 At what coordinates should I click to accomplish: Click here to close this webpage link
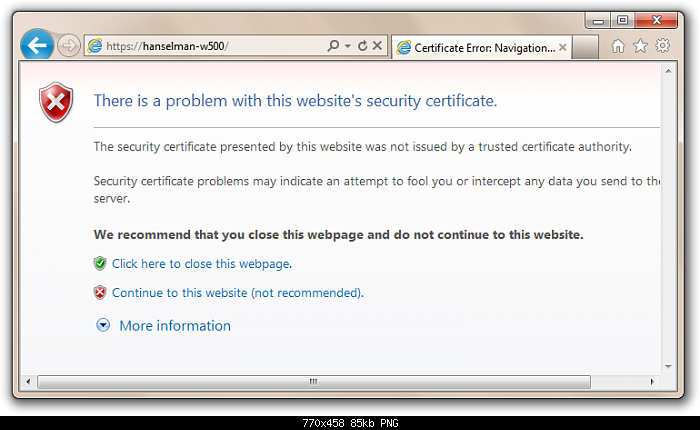pos(202,264)
